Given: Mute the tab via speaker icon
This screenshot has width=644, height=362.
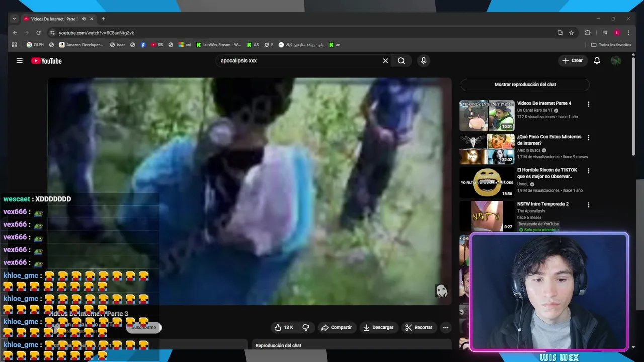Looking at the screenshot, I should (x=84, y=19).
